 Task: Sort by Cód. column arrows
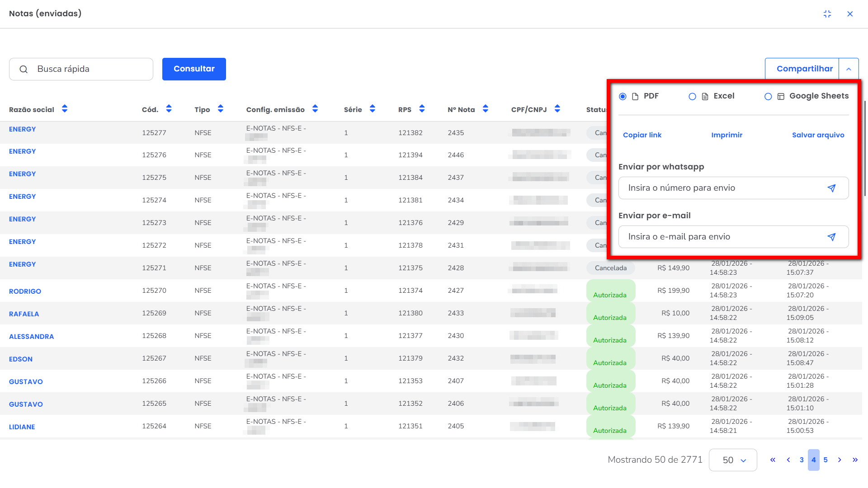click(x=169, y=109)
